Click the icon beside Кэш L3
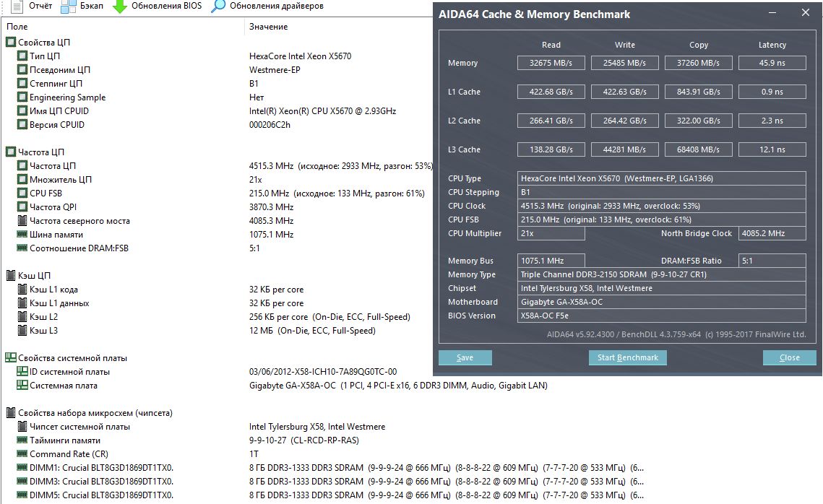 coord(22,331)
